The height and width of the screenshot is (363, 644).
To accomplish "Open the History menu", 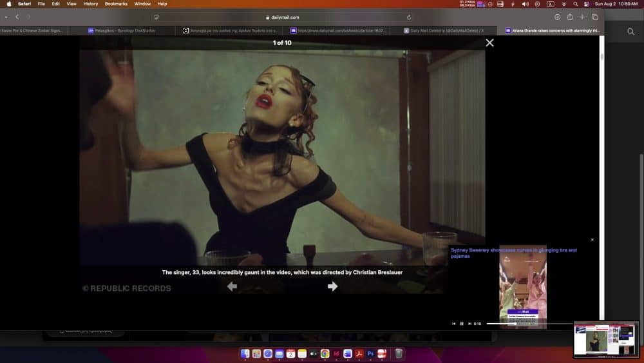I will click(91, 4).
